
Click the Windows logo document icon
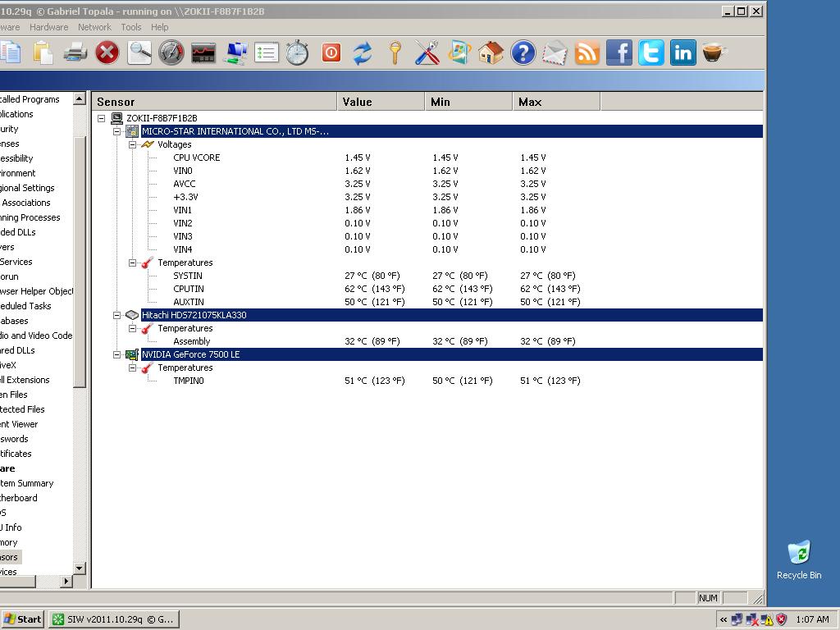459,53
